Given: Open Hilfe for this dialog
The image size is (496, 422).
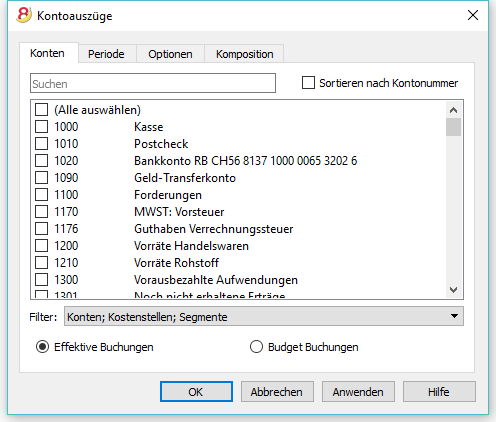Looking at the screenshot, I should coord(439,392).
